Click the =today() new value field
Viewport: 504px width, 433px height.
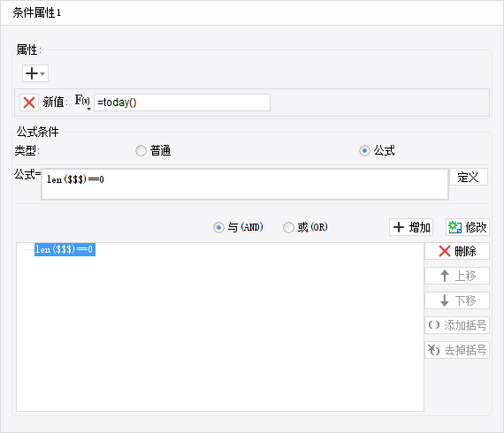(x=182, y=103)
